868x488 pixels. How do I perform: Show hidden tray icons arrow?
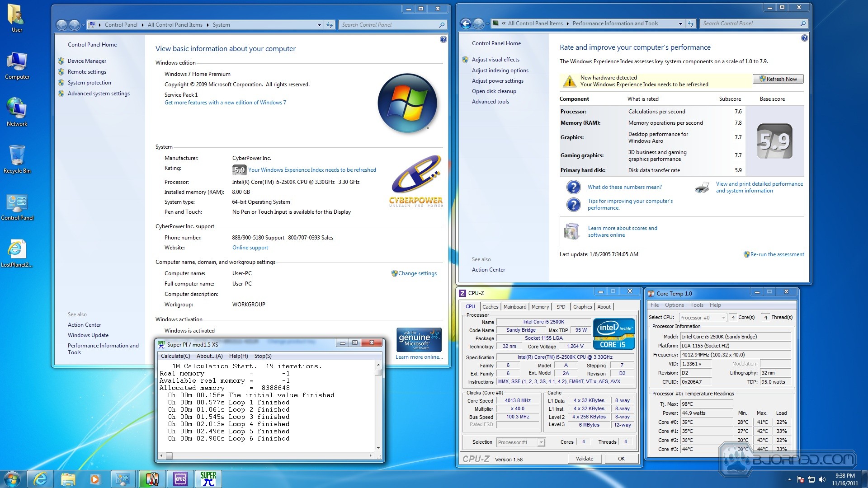(789, 479)
